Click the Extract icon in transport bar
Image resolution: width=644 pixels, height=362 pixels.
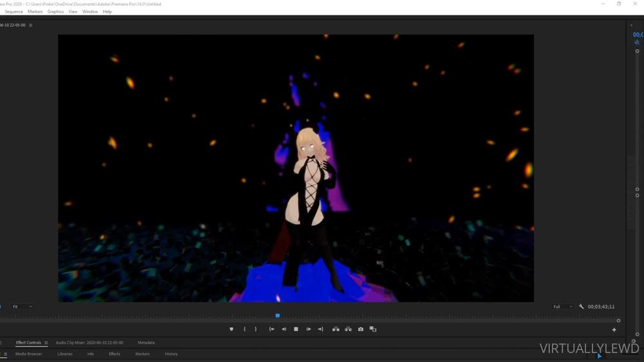[x=348, y=329]
